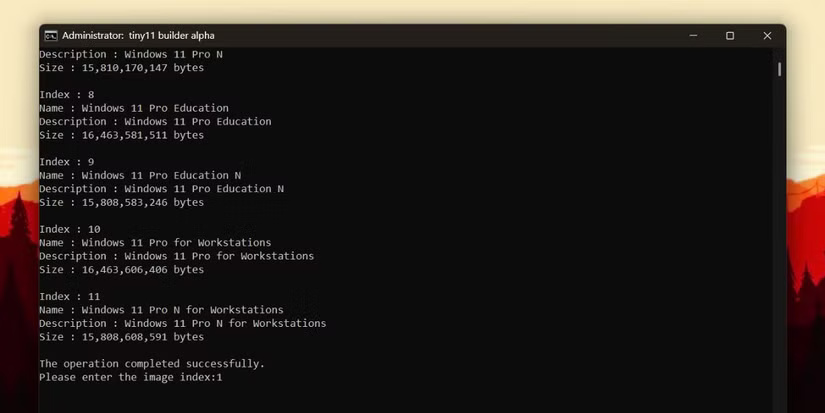Click the 'Please enter the image index:' prompt

128,378
